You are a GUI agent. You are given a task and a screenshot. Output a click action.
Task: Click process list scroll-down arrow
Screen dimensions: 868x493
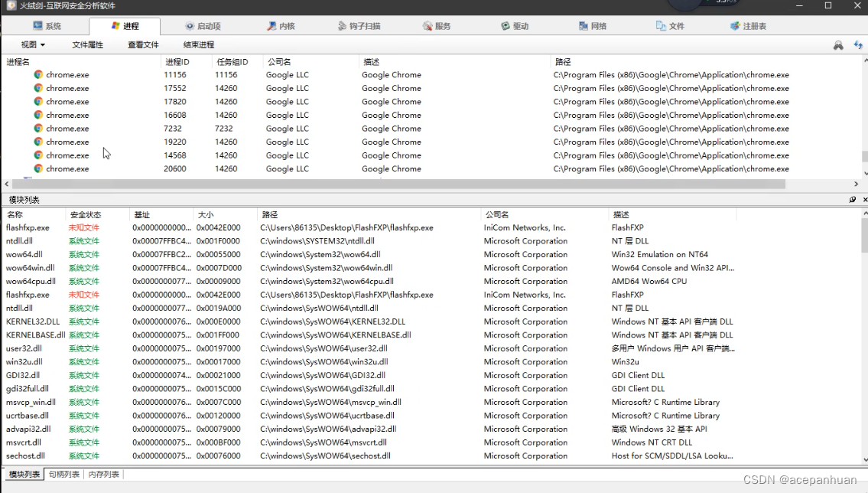coord(865,173)
